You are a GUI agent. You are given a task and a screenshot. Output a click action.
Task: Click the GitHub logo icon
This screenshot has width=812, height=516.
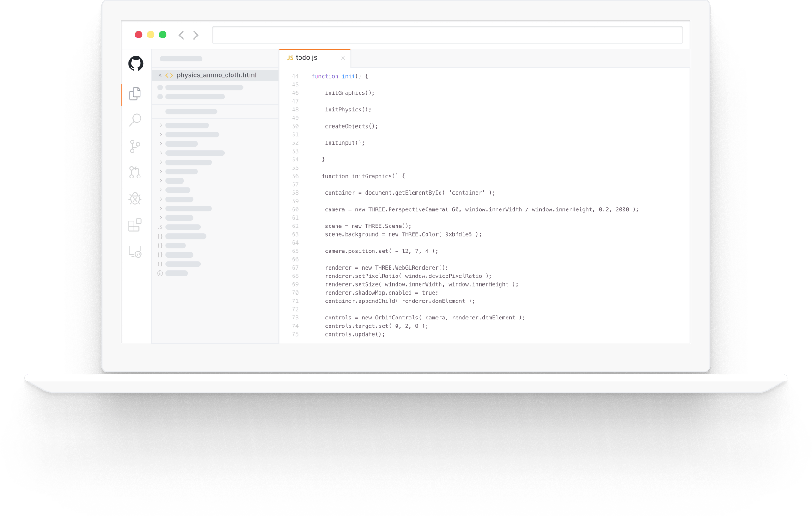click(136, 63)
